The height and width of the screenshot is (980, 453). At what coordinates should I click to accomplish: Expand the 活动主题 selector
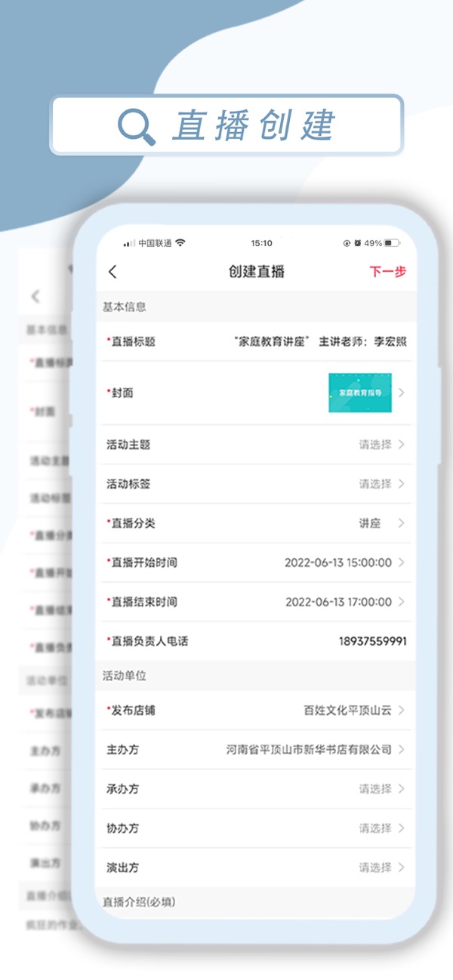pos(375,445)
